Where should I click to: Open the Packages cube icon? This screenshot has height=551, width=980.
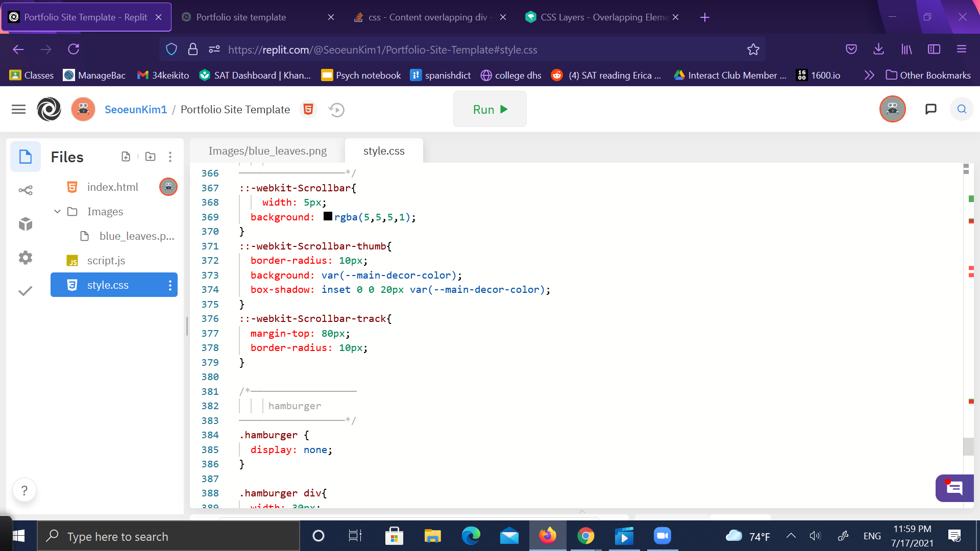pyautogui.click(x=26, y=224)
